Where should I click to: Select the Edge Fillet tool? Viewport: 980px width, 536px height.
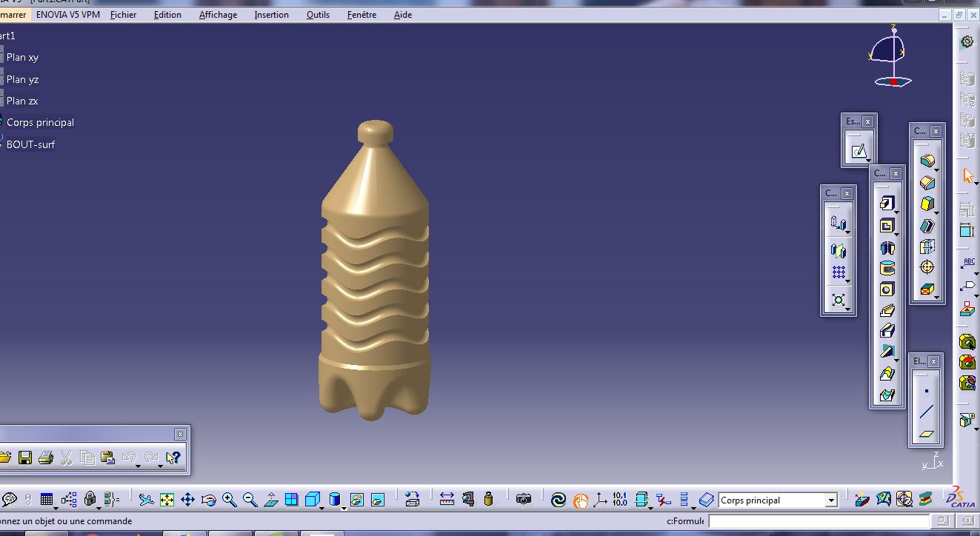pos(927,161)
